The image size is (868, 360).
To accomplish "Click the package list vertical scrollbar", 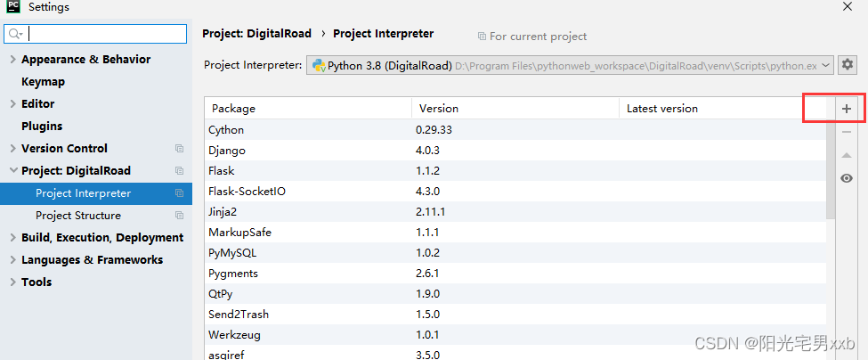I will pos(831,169).
